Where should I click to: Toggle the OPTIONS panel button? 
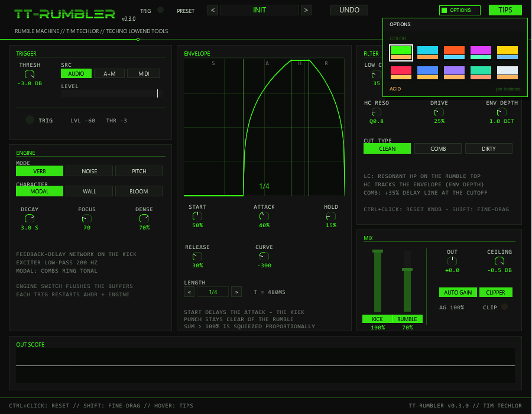click(x=460, y=10)
